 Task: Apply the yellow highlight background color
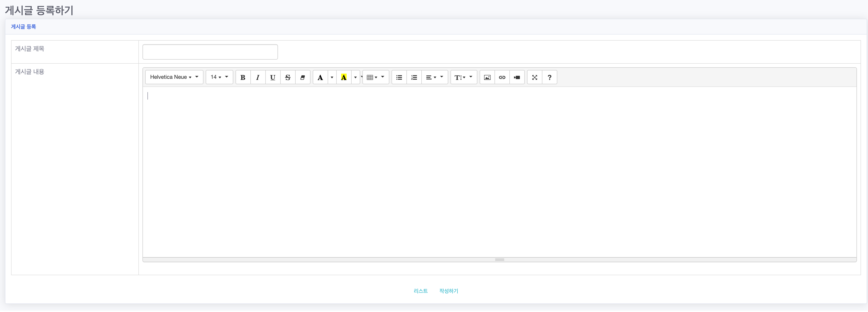pyautogui.click(x=344, y=77)
